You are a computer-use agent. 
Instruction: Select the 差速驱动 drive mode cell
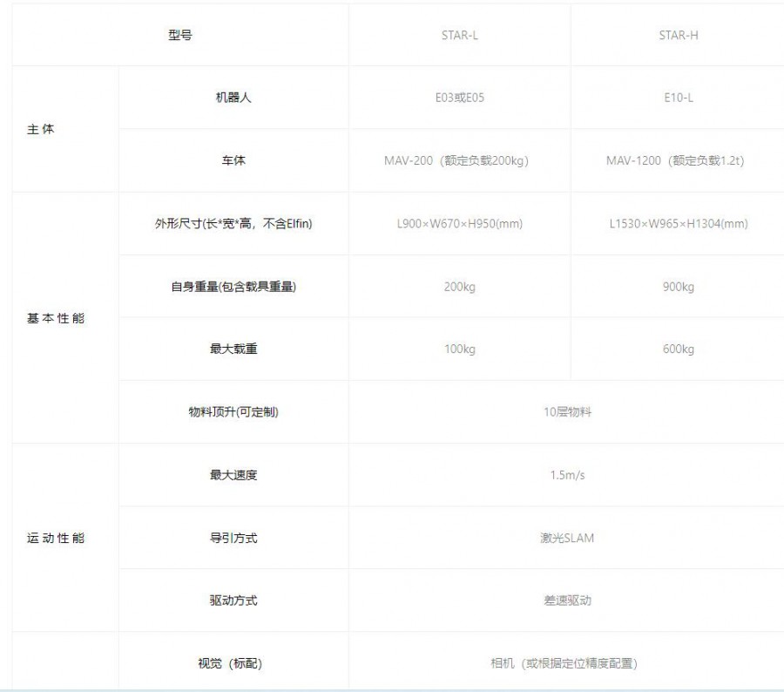click(x=567, y=600)
